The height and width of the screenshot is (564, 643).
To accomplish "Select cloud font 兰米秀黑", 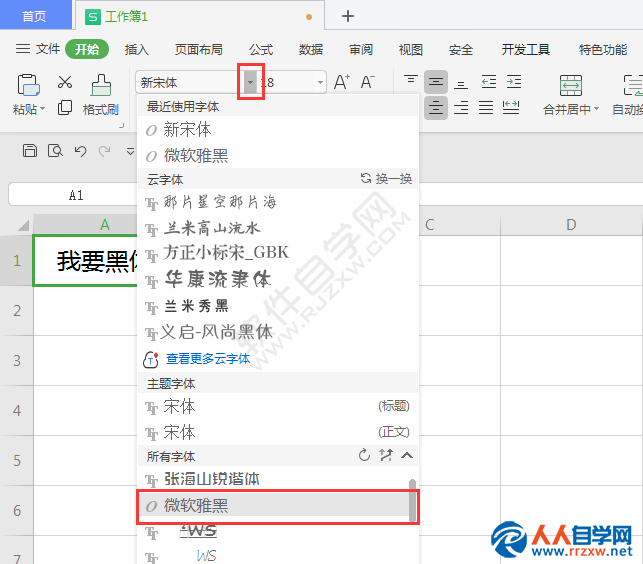I will click(278, 306).
